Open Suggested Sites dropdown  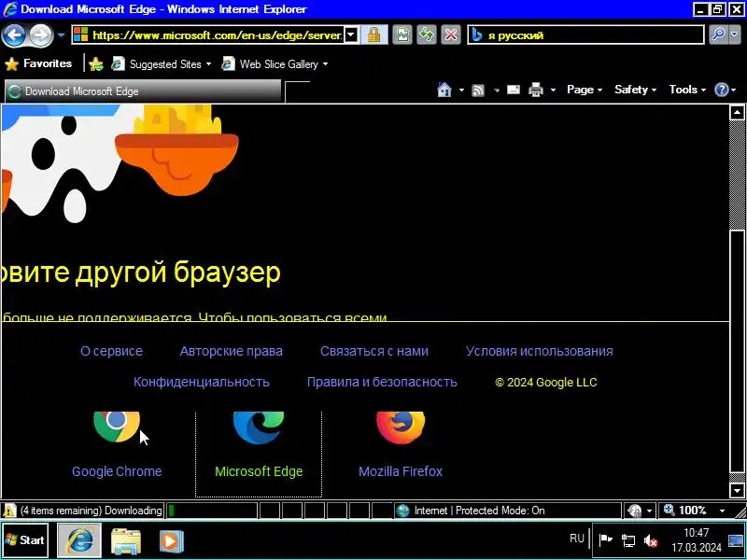pos(161,64)
